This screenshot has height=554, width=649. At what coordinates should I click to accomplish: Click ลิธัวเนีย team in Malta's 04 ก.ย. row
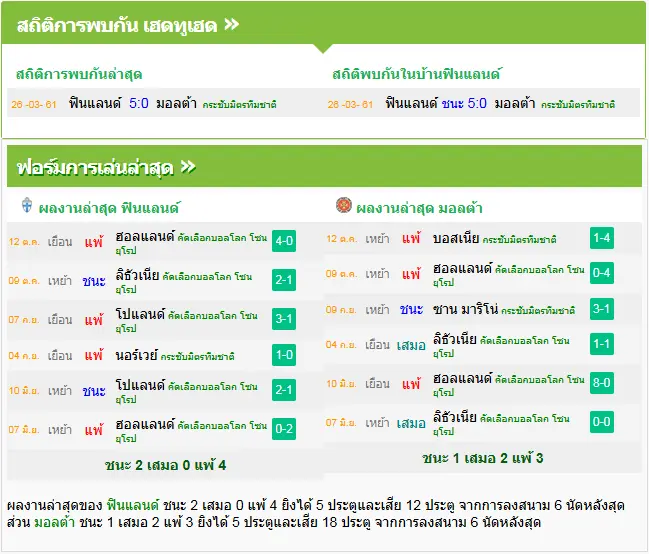pyautogui.click(x=455, y=339)
